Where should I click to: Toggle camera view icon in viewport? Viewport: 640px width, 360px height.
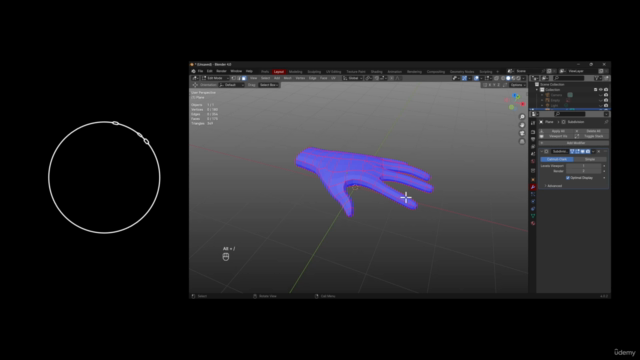tap(522, 133)
